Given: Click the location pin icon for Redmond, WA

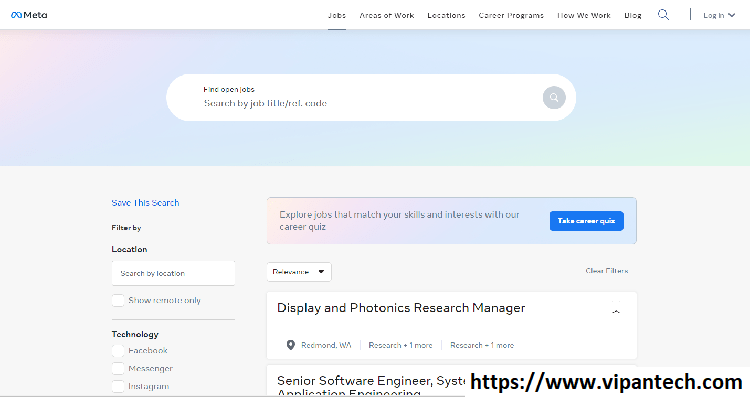Looking at the screenshot, I should point(290,345).
